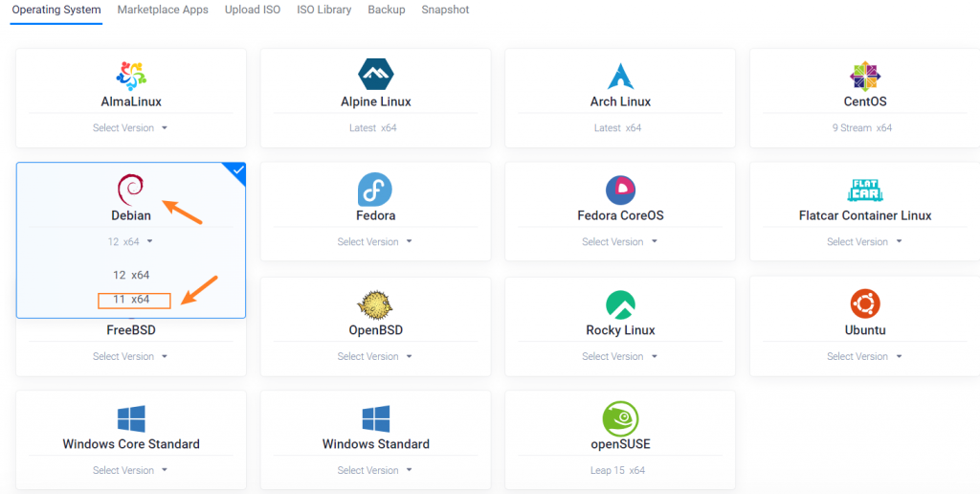Click the Fedora card title
The height and width of the screenshot is (494, 980).
pos(375,215)
